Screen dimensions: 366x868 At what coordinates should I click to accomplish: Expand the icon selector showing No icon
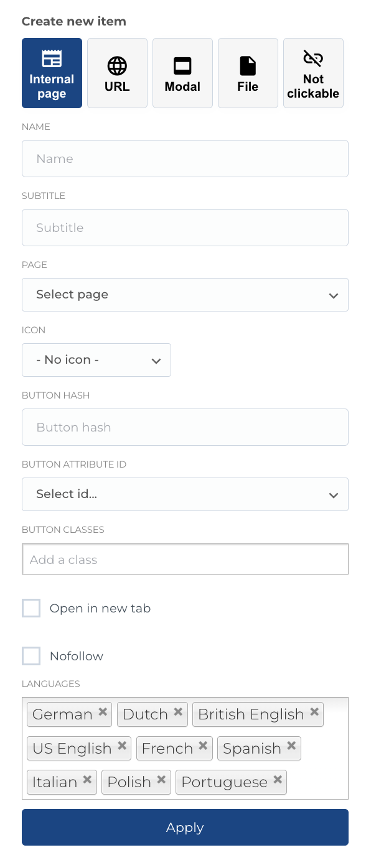coord(96,360)
